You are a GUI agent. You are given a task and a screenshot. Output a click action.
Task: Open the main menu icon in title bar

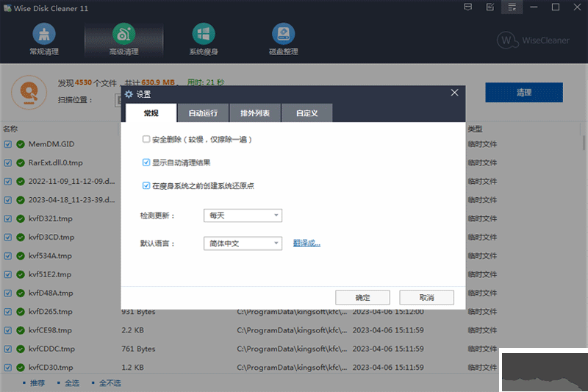pyautogui.click(x=512, y=7)
